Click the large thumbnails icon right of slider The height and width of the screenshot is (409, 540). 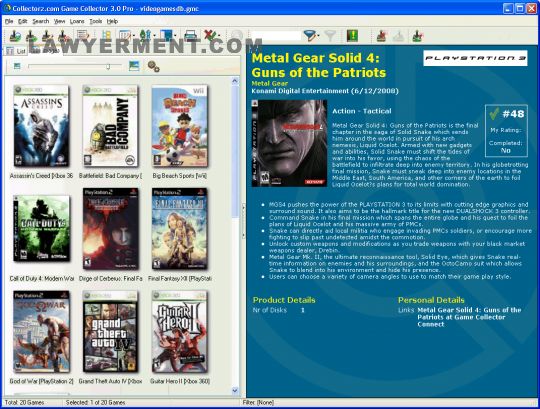tap(134, 66)
